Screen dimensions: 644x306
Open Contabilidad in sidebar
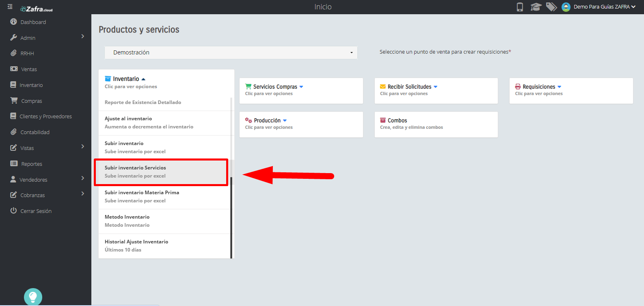point(35,132)
